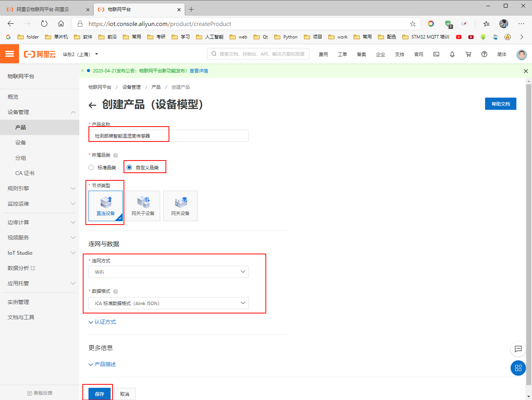
Task: Choose the 网关设备 node type card
Action: (180, 206)
